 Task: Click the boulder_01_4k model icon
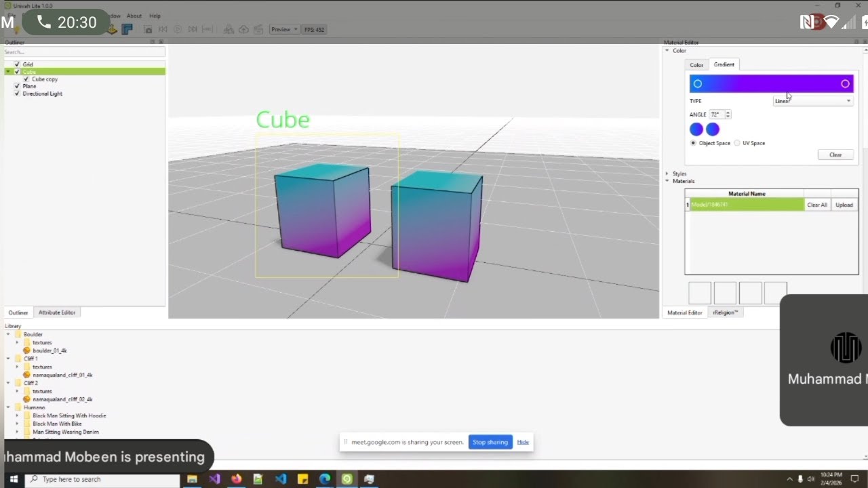[x=27, y=350]
